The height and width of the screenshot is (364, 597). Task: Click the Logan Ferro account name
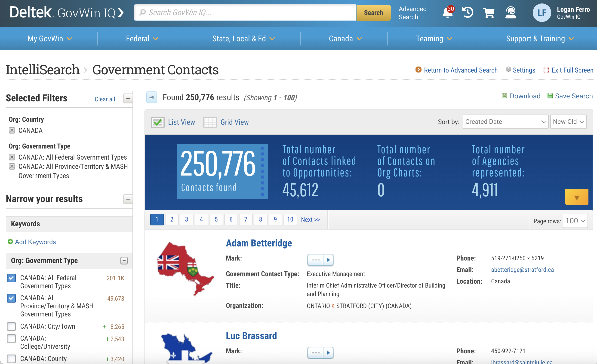pyautogui.click(x=573, y=9)
